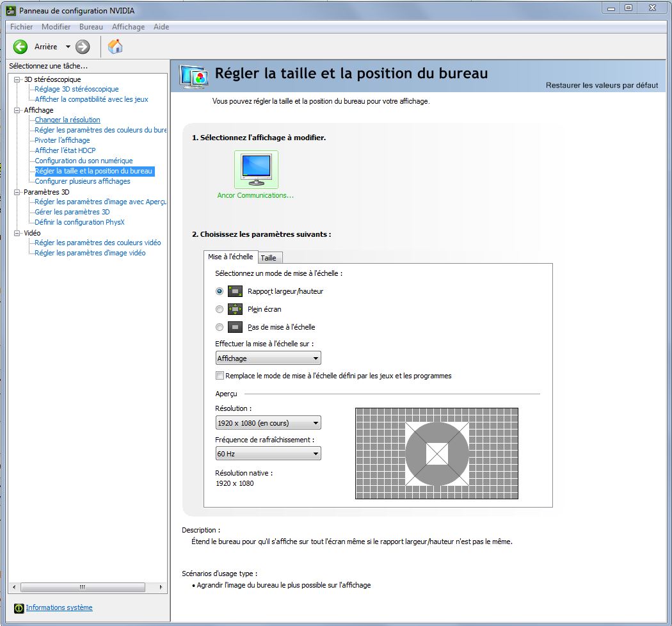Enable override scaling mode checkbox
The image size is (672, 626).
220,376
